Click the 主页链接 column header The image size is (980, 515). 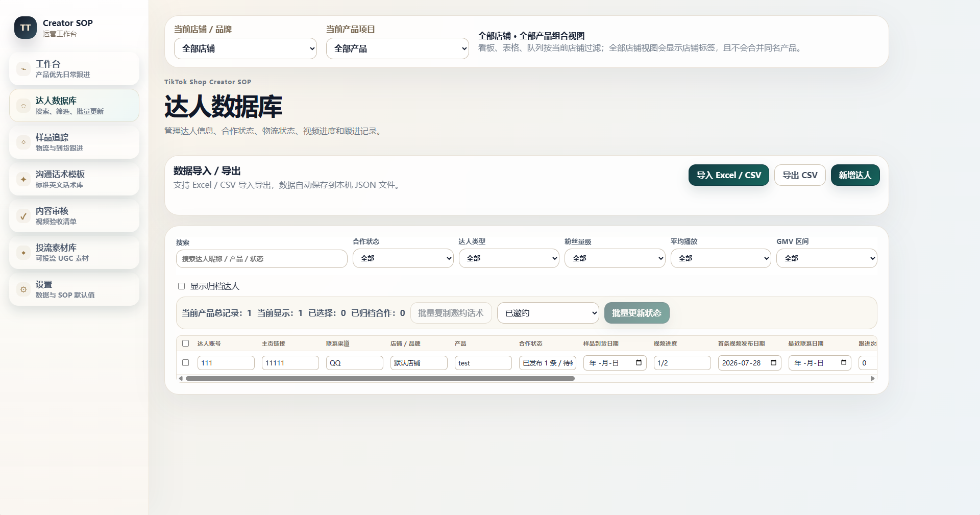[x=274, y=344]
